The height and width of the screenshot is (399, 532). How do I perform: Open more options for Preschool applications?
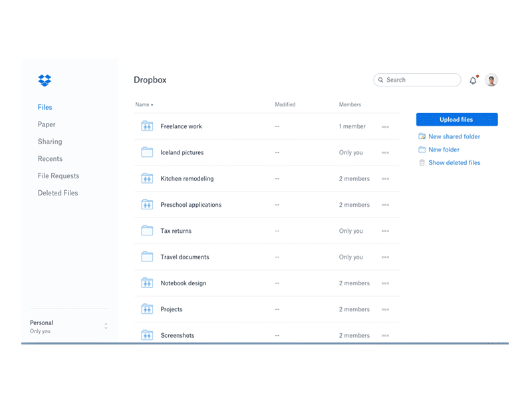tap(385, 205)
